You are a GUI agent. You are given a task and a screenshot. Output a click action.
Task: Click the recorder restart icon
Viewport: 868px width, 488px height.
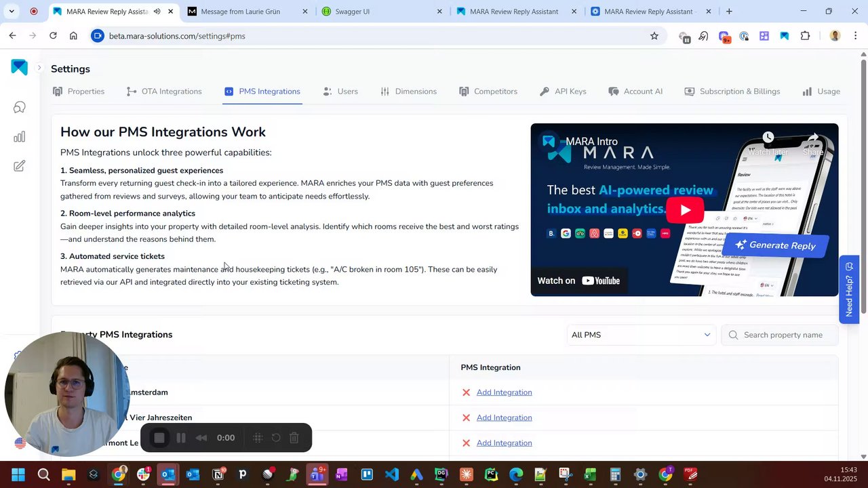276,438
